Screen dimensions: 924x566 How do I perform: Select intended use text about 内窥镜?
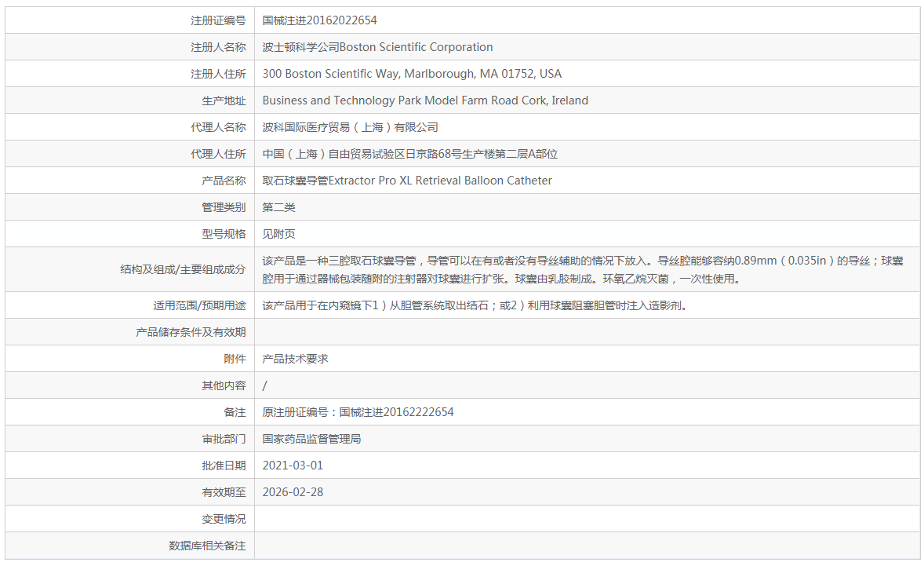click(475, 305)
